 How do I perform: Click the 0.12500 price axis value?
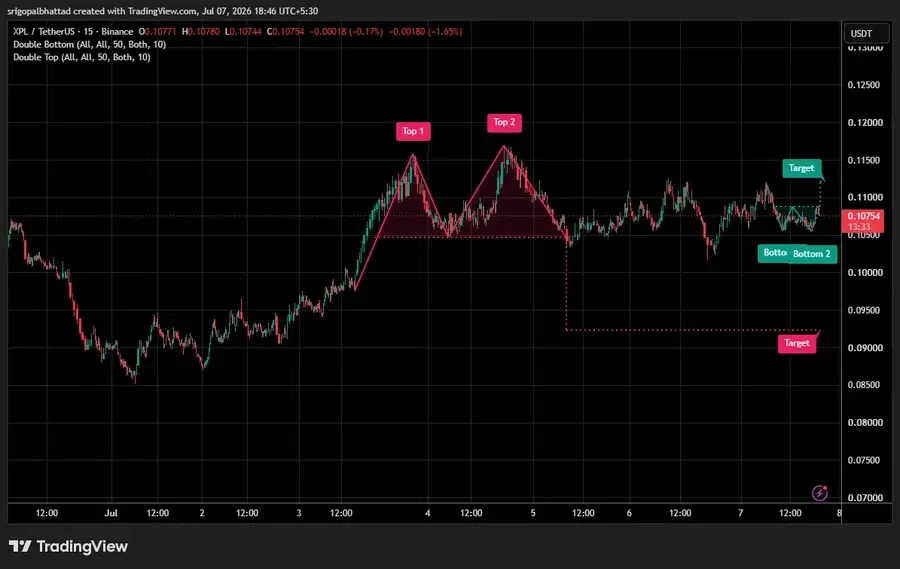864,85
